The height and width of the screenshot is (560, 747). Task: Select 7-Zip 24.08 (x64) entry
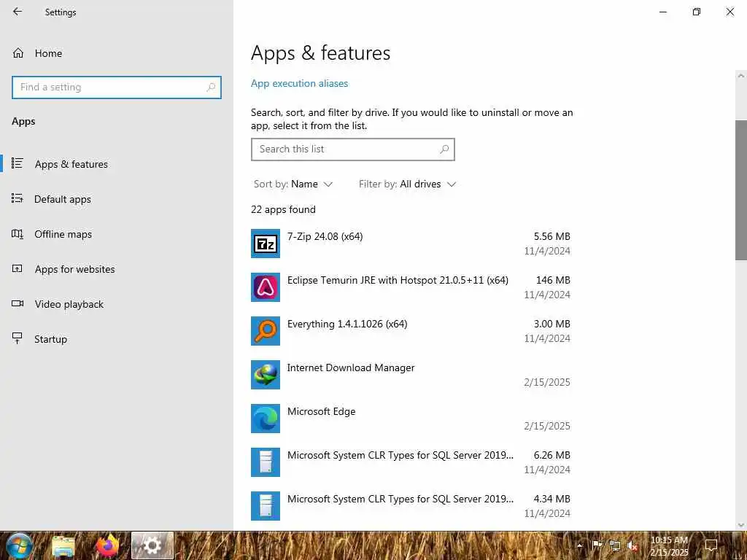coord(411,244)
